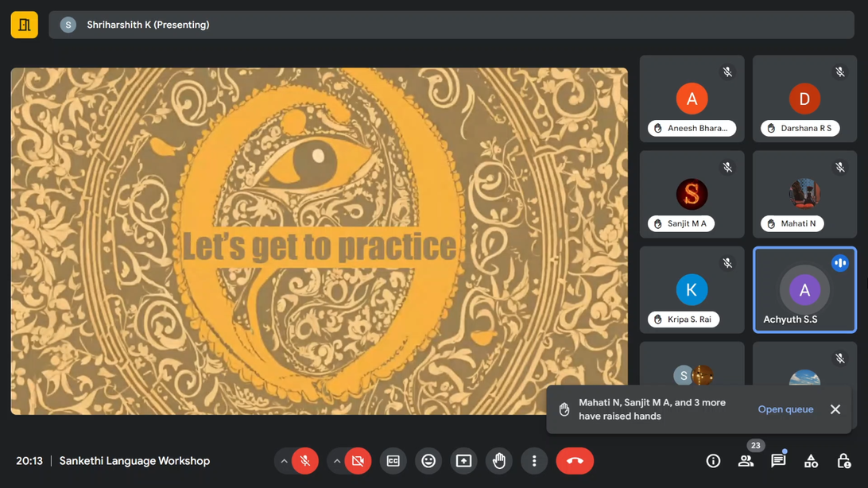The width and height of the screenshot is (868, 488).
Task: Show the participants list
Action: 746,461
